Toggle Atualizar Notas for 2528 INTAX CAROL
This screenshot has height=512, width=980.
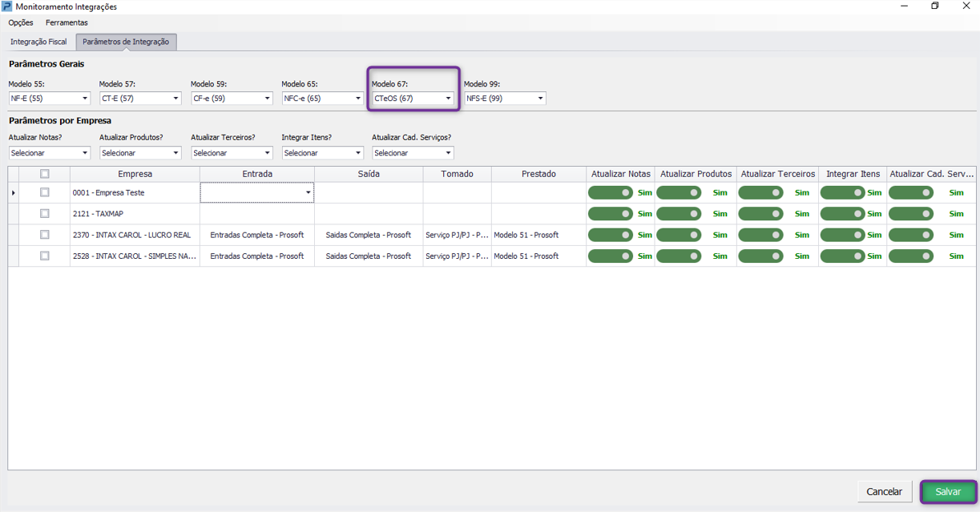611,256
